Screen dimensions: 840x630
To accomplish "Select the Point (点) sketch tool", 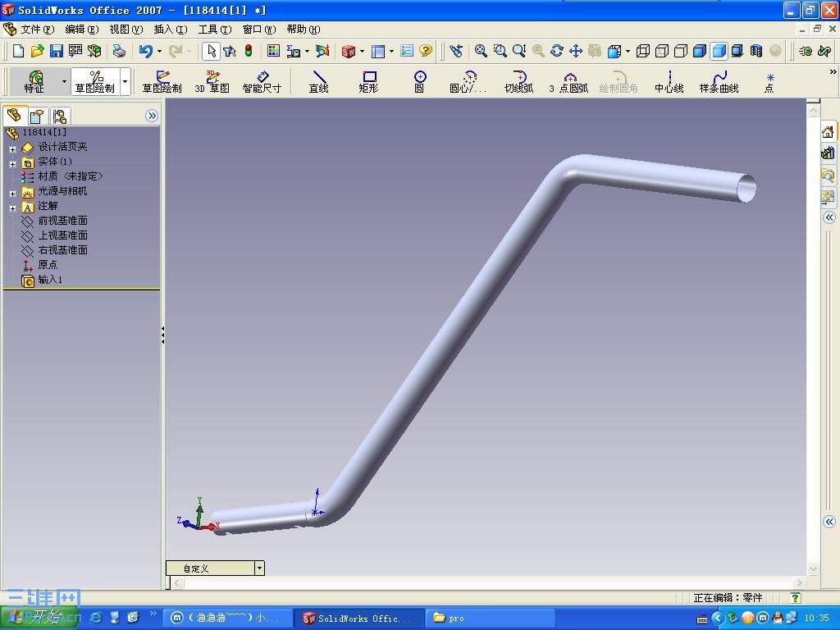I will click(x=769, y=81).
